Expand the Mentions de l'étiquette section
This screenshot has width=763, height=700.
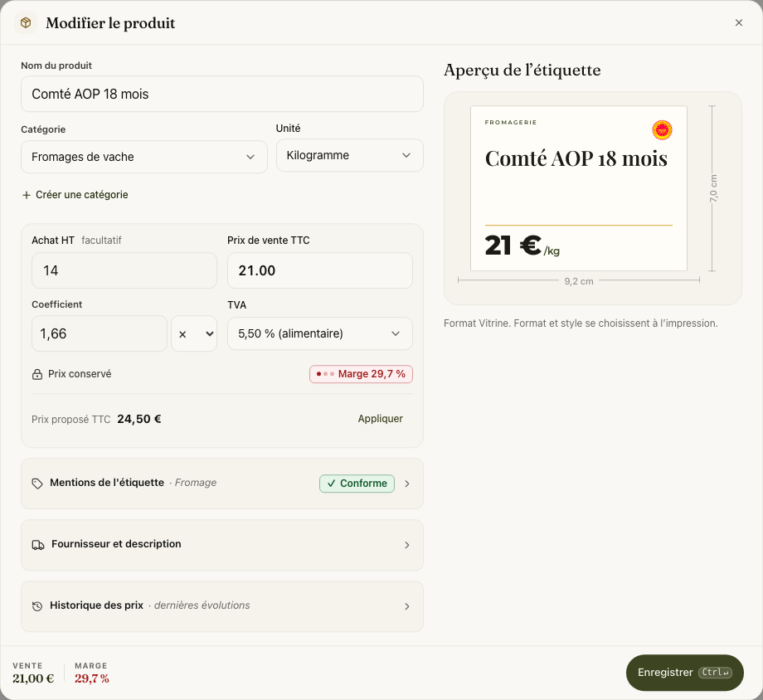point(222,484)
